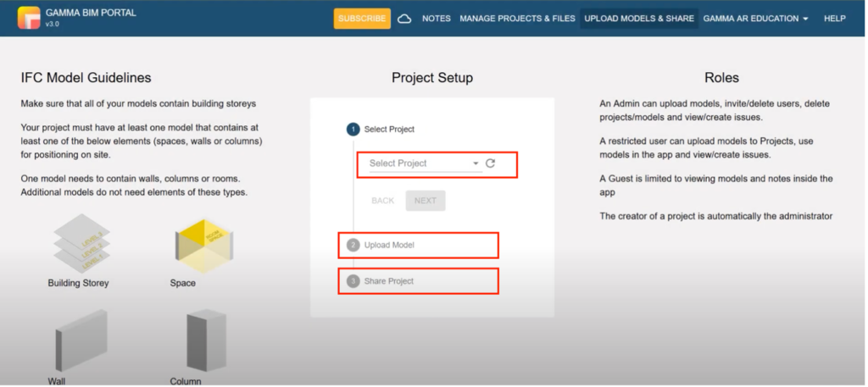Click the Building Storey illustration
This screenshot has width=868, height=387.
point(81,243)
